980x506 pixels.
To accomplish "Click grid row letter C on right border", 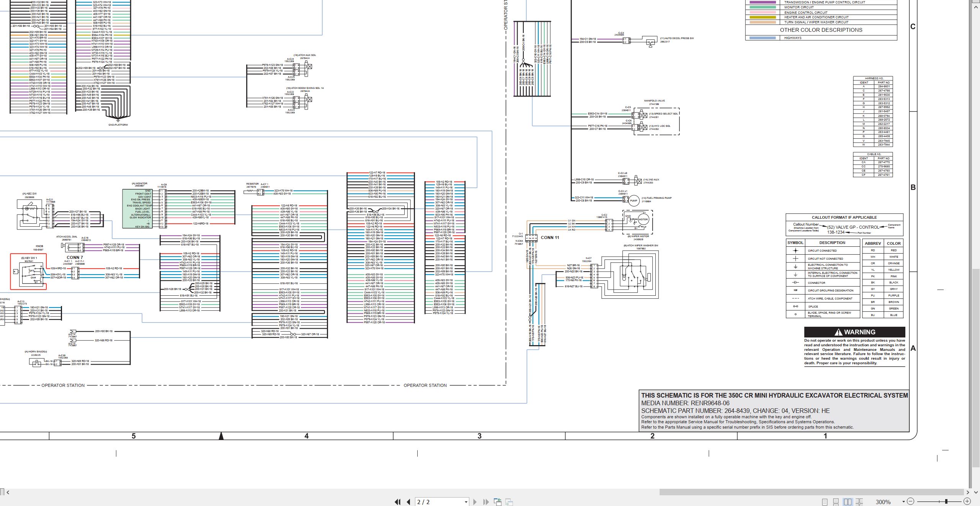I will (913, 26).
